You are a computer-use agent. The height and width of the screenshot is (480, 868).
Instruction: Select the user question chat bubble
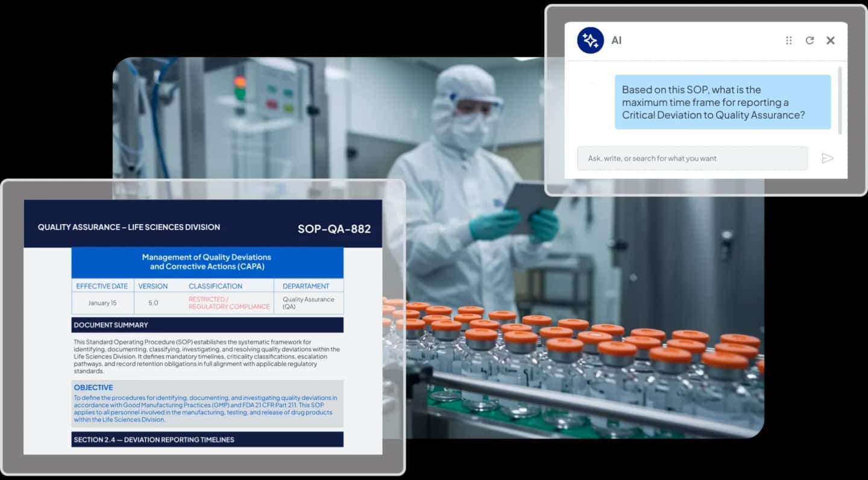click(723, 102)
